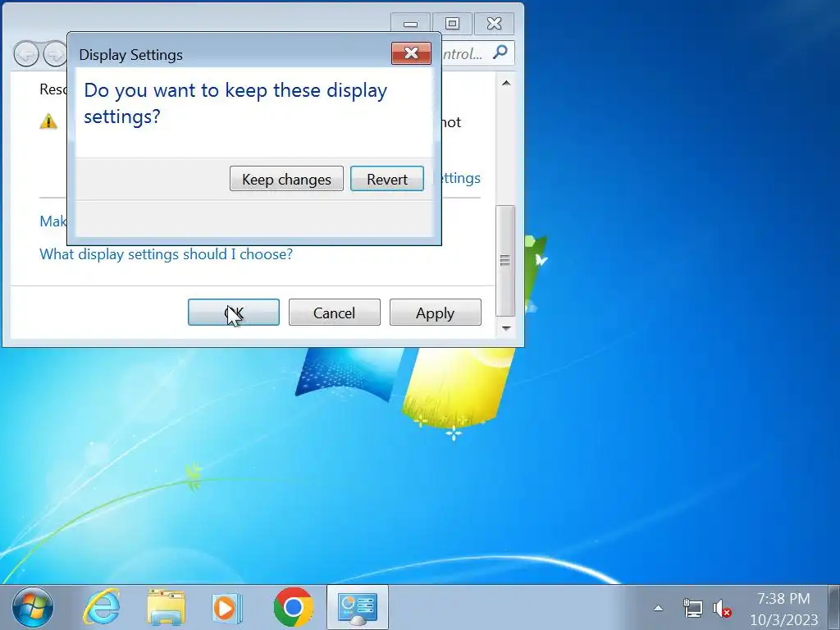This screenshot has width=840, height=630.
Task: Click the yellow warning icon
Action: point(48,121)
